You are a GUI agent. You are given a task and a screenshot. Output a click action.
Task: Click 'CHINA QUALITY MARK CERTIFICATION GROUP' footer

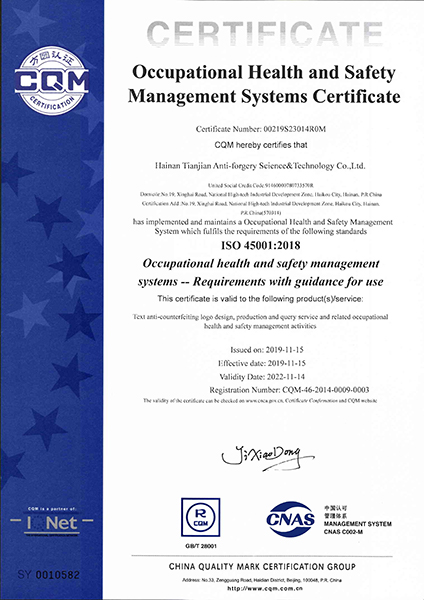point(262,567)
